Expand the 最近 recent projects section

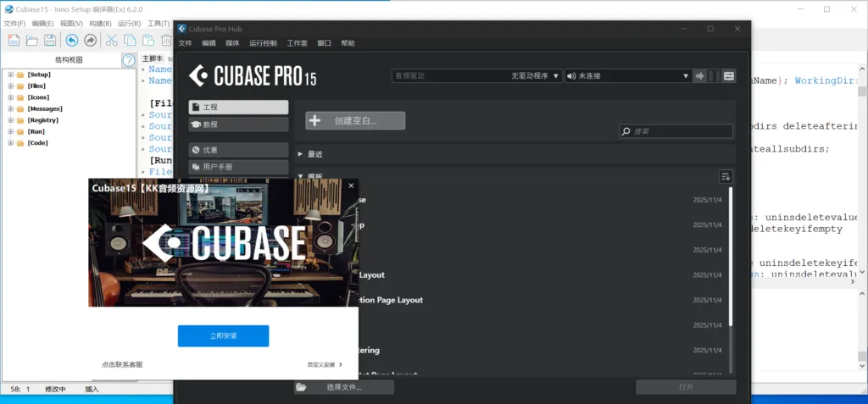click(x=301, y=154)
